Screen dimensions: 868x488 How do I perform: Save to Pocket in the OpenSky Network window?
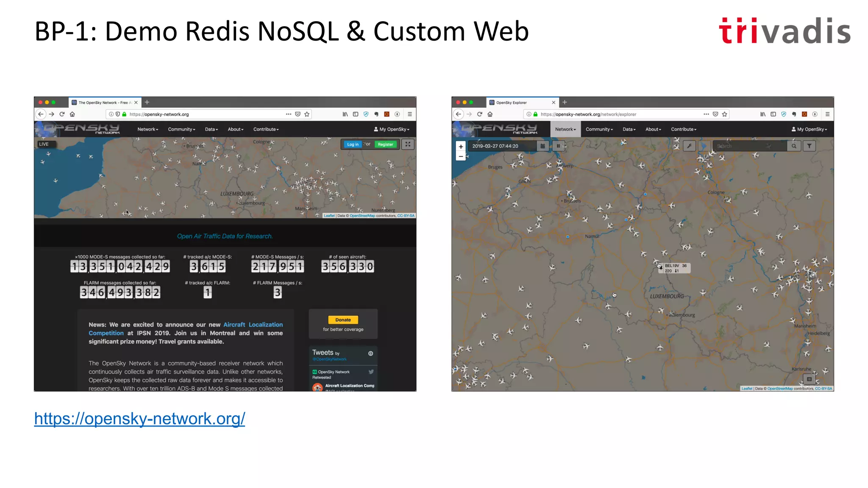click(x=298, y=114)
